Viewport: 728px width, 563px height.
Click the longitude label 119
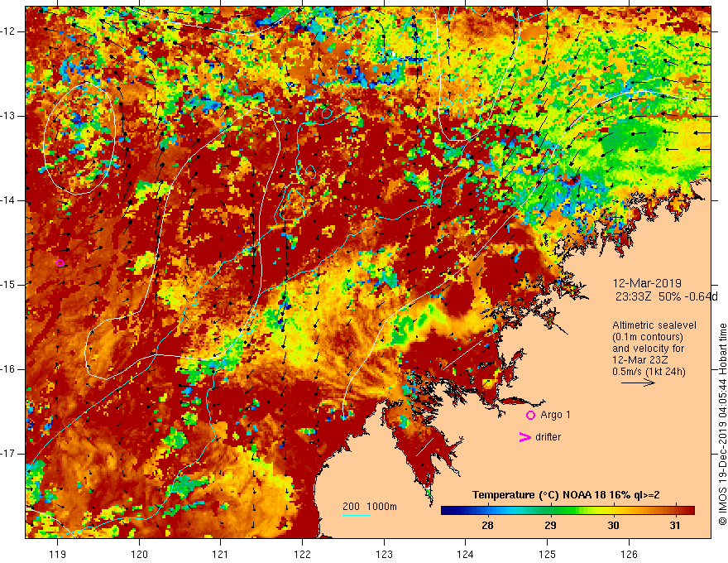pos(58,554)
